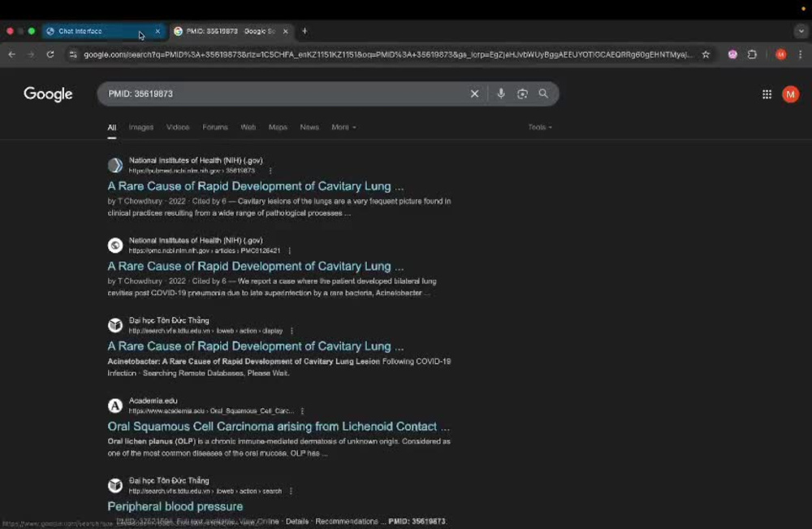812x529 pixels.
Task: Switch to the Chat Interface tab
Action: [x=104, y=31]
